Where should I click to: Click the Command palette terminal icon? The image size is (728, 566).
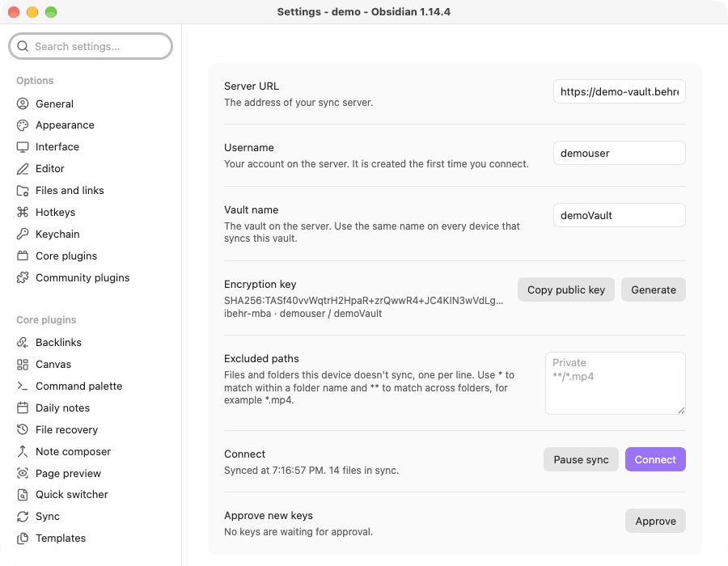(23, 386)
